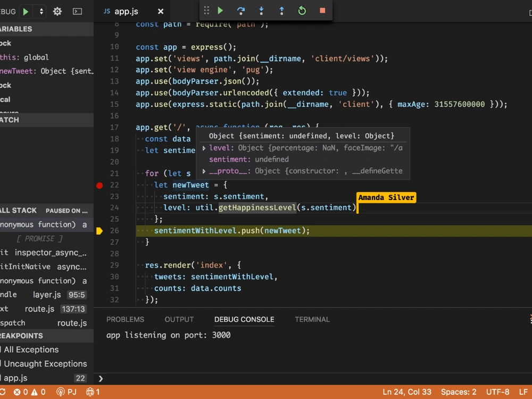
Task: Select the inspector_async stack frame
Action: pos(46,253)
